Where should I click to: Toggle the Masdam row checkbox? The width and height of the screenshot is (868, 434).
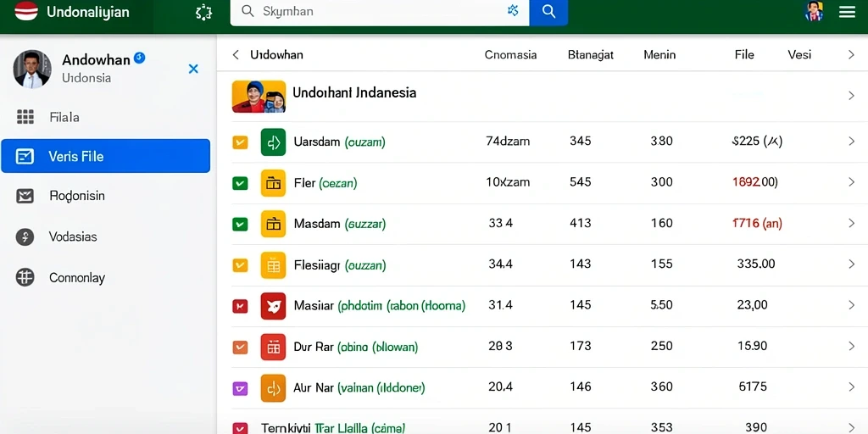pyautogui.click(x=240, y=224)
